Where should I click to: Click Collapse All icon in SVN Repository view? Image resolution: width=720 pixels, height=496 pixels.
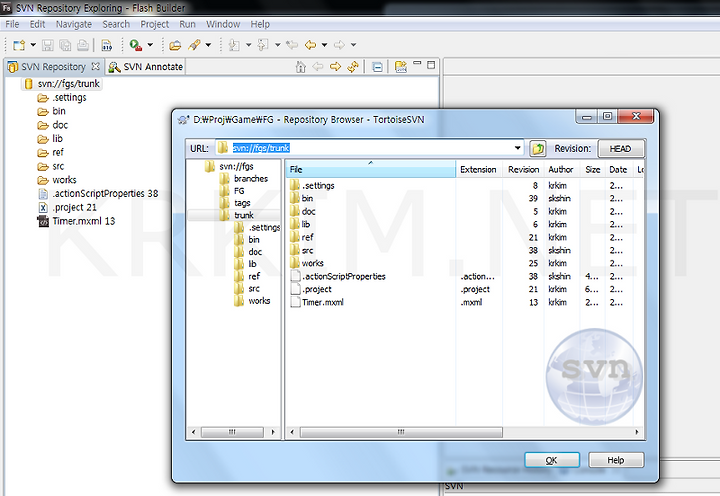[x=377, y=68]
